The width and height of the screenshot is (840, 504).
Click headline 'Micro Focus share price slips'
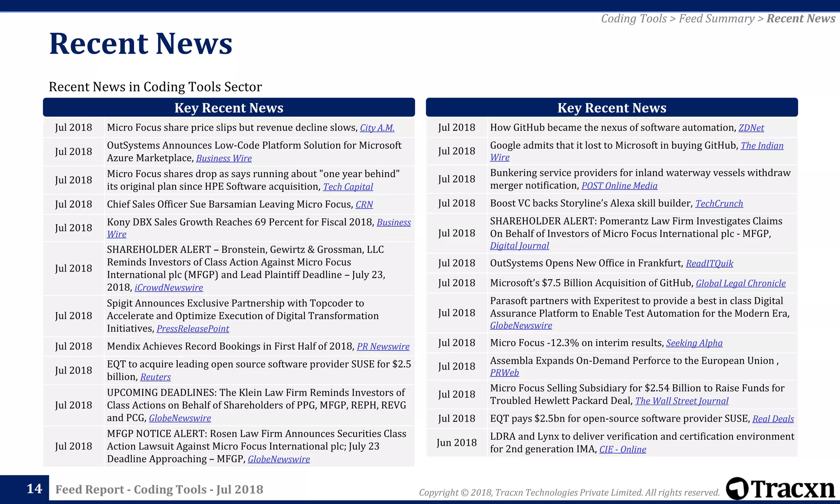click(232, 128)
